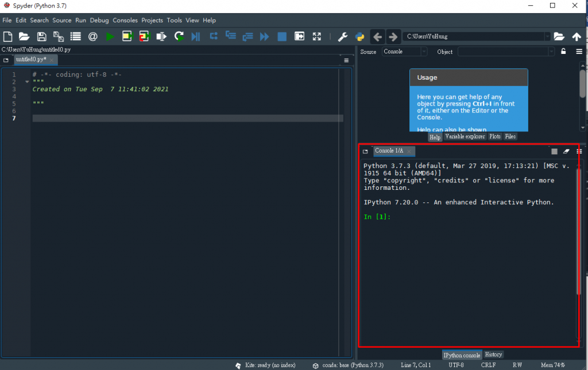Viewport: 588px width, 370px height.
Task: Go back with left arrow button
Action: pos(378,36)
